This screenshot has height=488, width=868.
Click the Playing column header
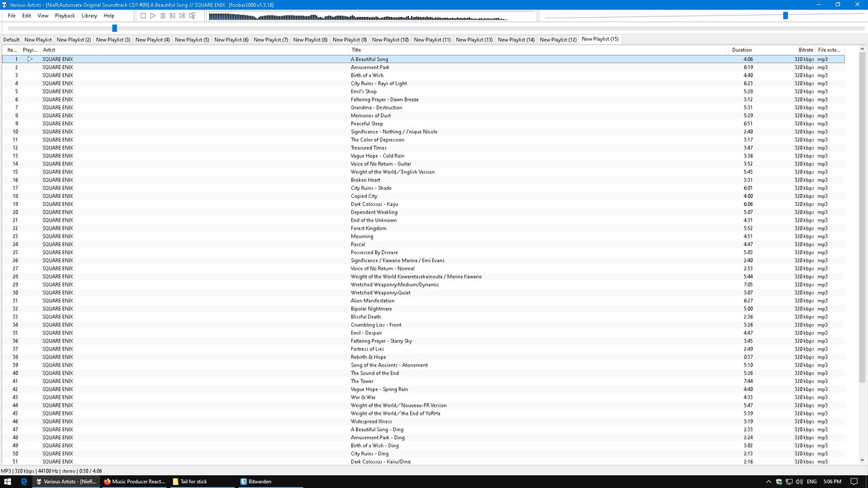(x=31, y=49)
